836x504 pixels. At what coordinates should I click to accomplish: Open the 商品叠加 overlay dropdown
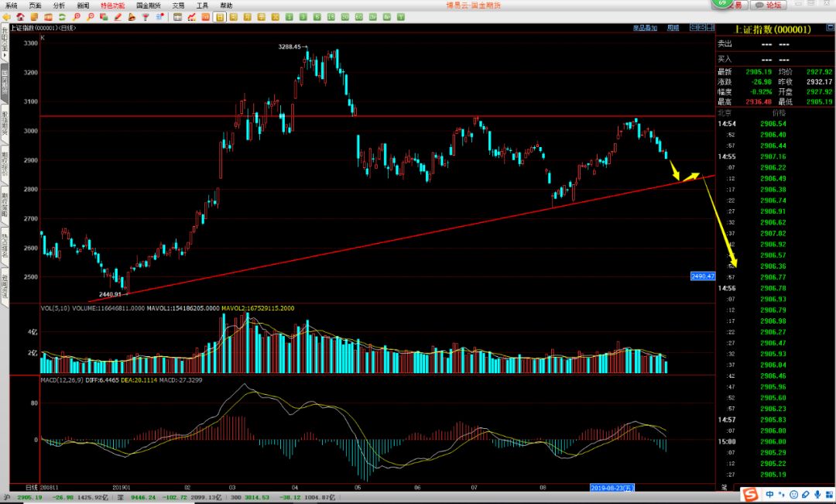coord(645,29)
